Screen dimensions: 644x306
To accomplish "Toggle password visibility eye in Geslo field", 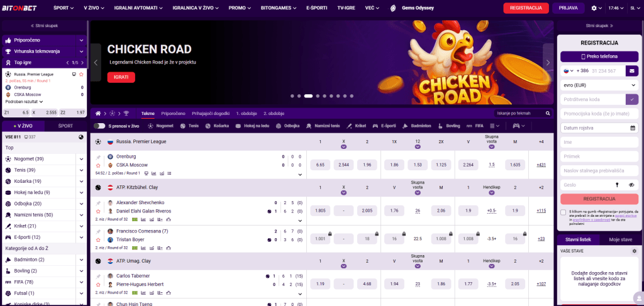I will point(631,185).
